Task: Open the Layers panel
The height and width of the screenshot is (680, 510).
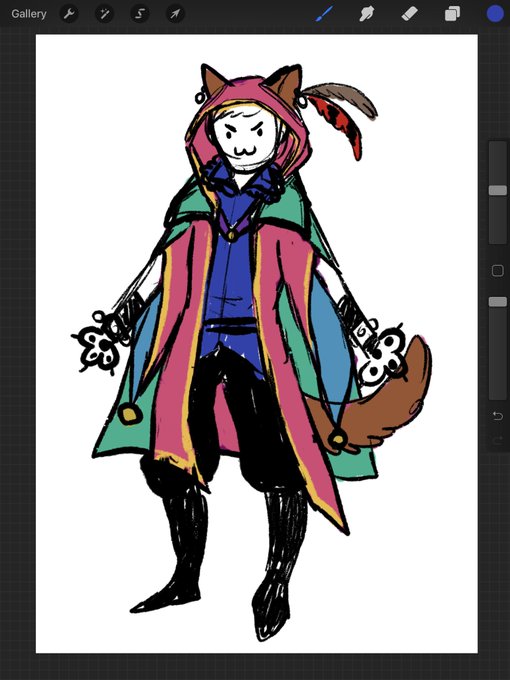Action: (x=452, y=14)
